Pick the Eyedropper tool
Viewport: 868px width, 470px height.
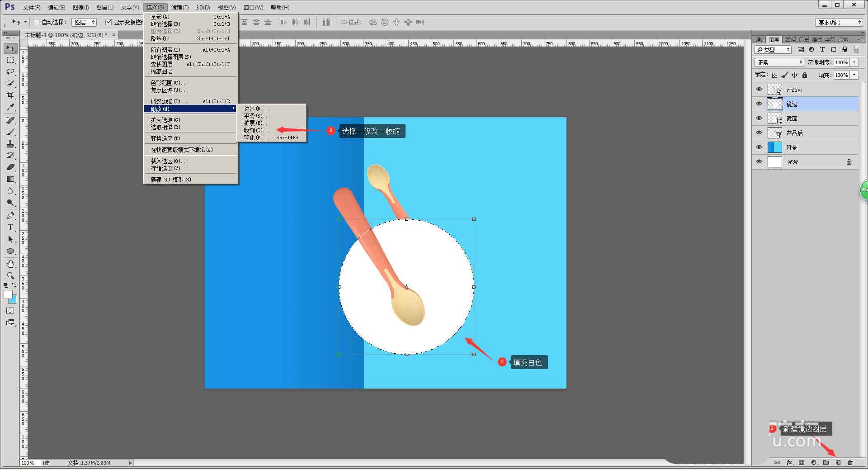tap(10, 107)
